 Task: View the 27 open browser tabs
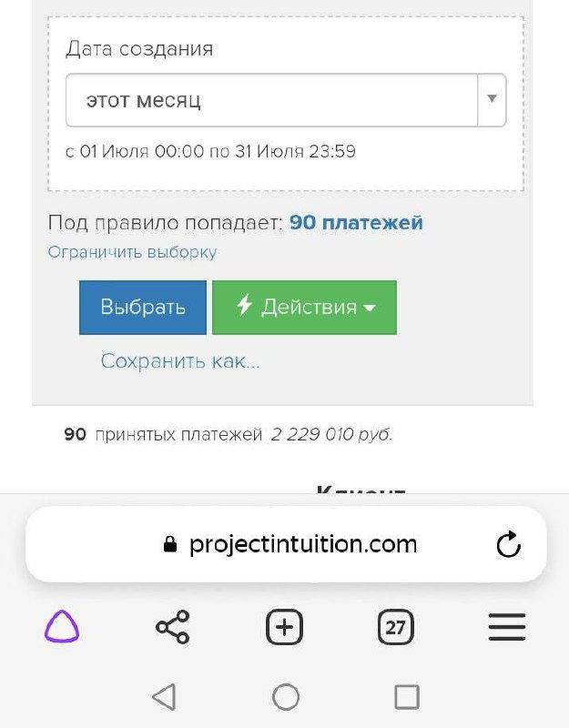(394, 626)
